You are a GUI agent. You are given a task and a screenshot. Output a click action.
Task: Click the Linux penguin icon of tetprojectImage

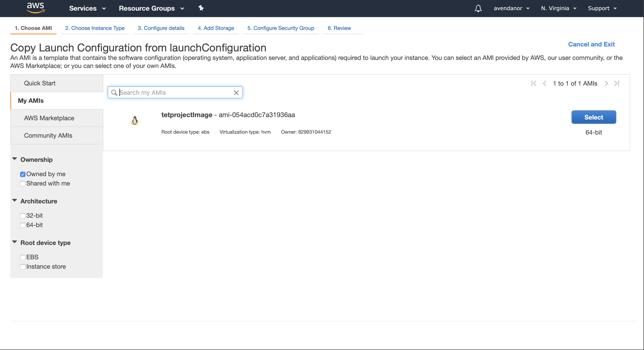click(134, 120)
